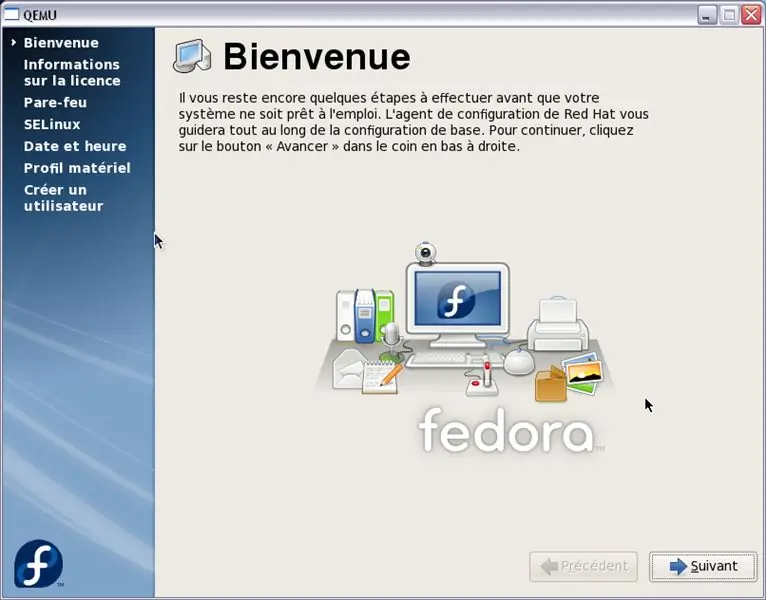Go to the Pare-feu step
Viewport: 766px width, 600px height.
tap(55, 103)
